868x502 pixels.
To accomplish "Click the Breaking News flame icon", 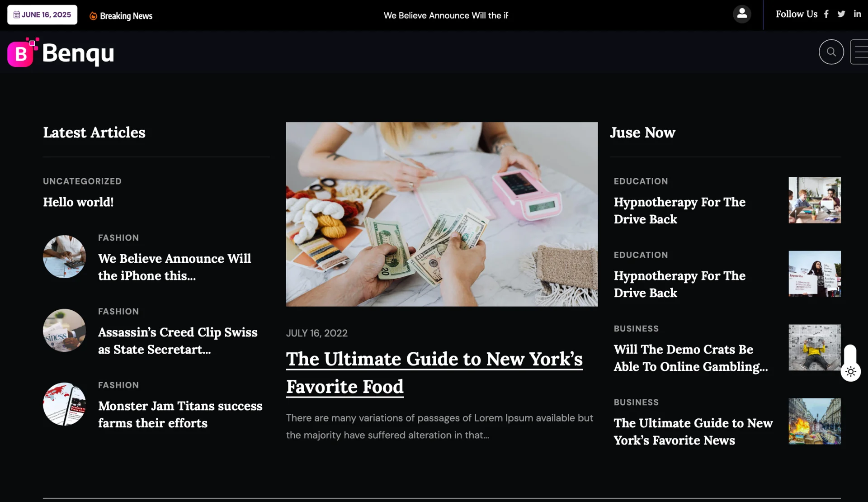I will tap(93, 16).
